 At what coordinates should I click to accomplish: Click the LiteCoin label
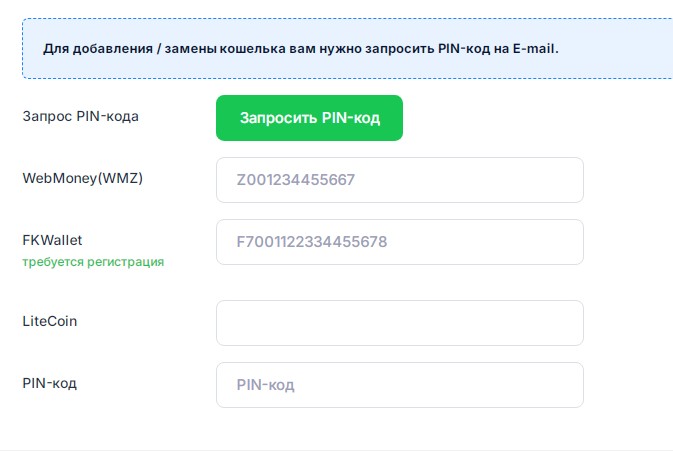(50, 322)
